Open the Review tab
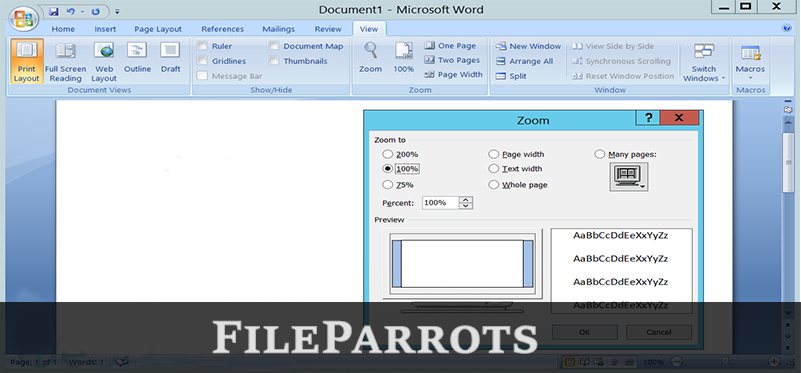The width and height of the screenshot is (801, 373). coord(328,29)
